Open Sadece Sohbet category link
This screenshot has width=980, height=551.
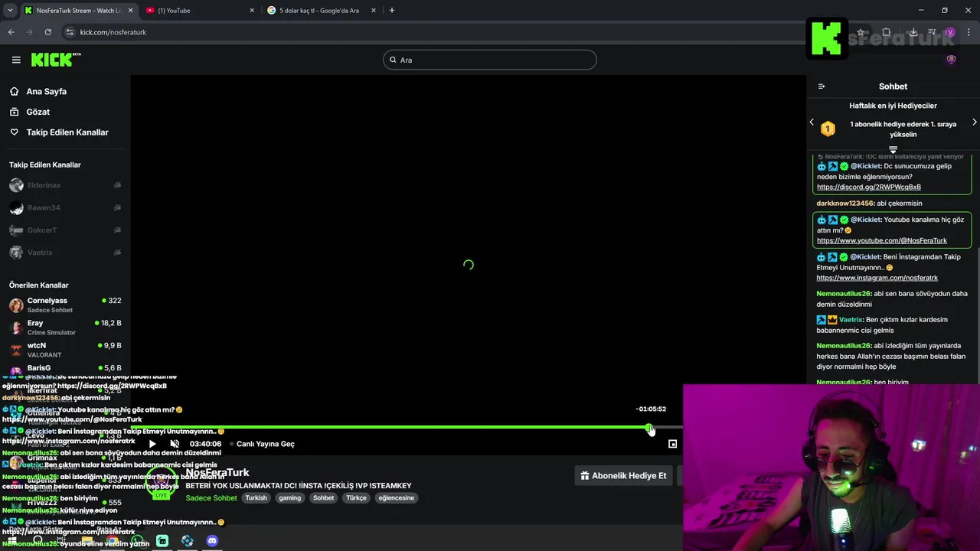(x=211, y=497)
